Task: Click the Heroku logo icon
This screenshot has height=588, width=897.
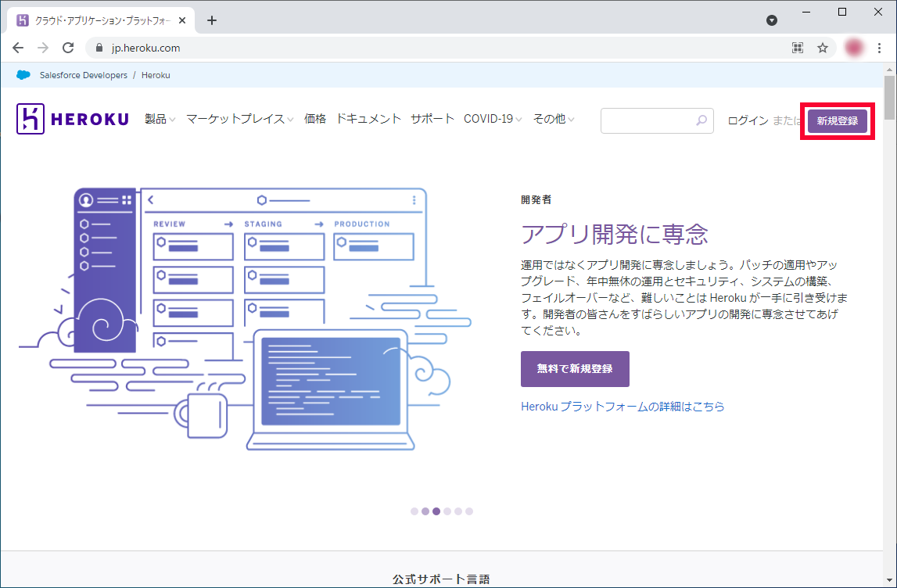Action: pyautogui.click(x=30, y=120)
